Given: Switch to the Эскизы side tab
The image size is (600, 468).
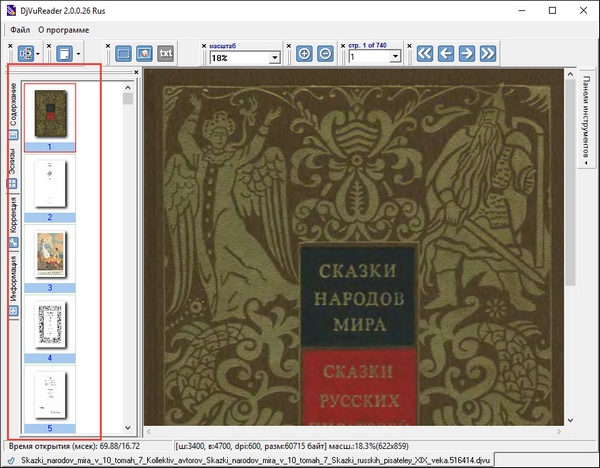Looking at the screenshot, I should pyautogui.click(x=13, y=168).
